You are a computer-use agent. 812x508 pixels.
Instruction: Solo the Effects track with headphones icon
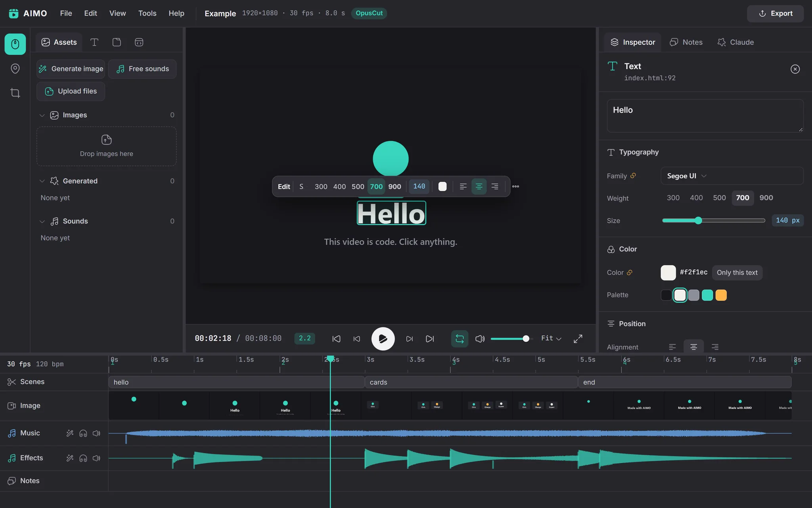click(x=83, y=458)
